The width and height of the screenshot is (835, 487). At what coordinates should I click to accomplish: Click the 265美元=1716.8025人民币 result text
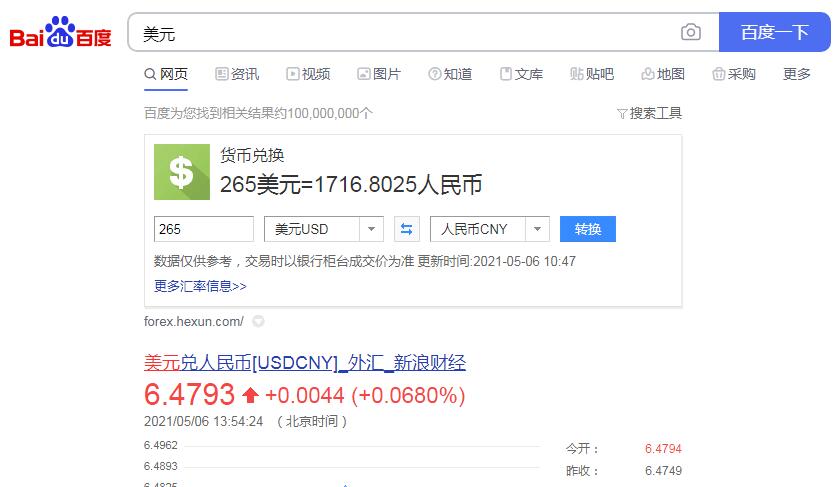click(351, 184)
